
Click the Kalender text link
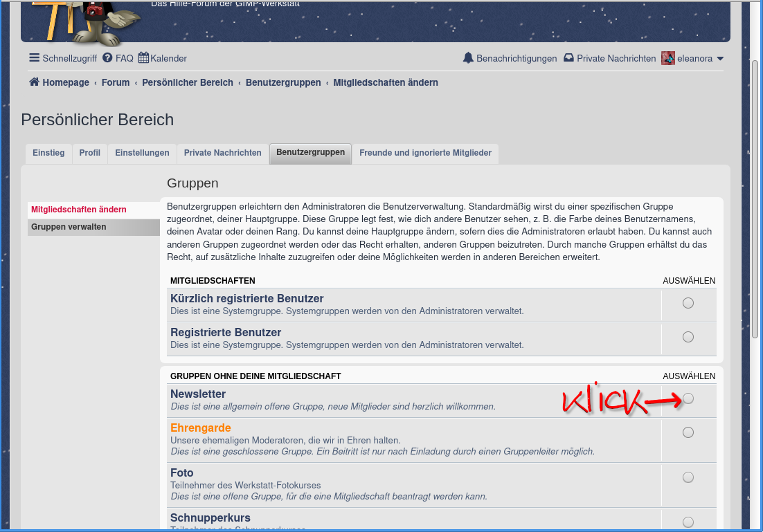coord(168,58)
